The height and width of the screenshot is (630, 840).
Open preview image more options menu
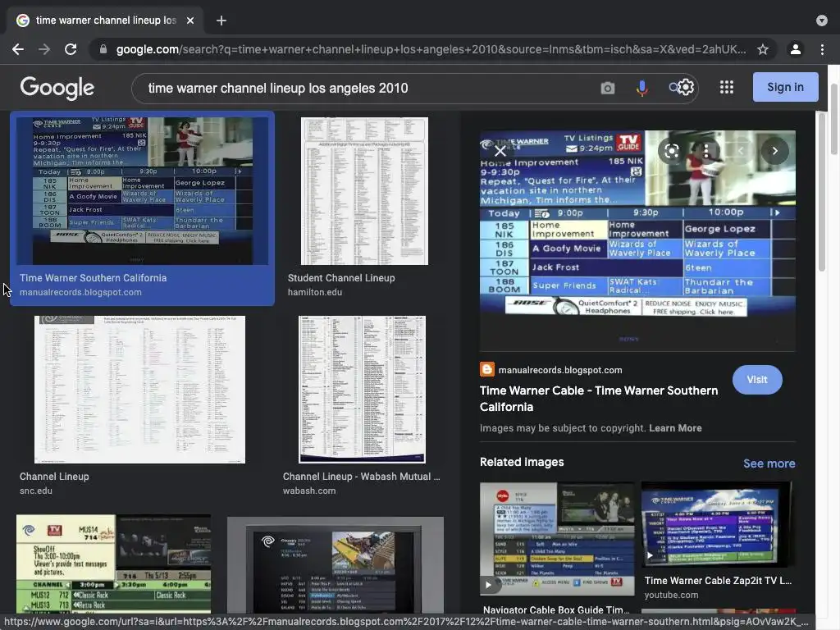pyautogui.click(x=706, y=151)
